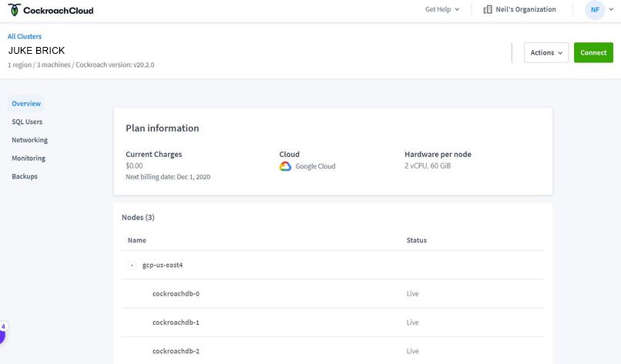621x364 pixels.
Task: Click Live status of cockroachdb-2
Action: [x=413, y=351]
